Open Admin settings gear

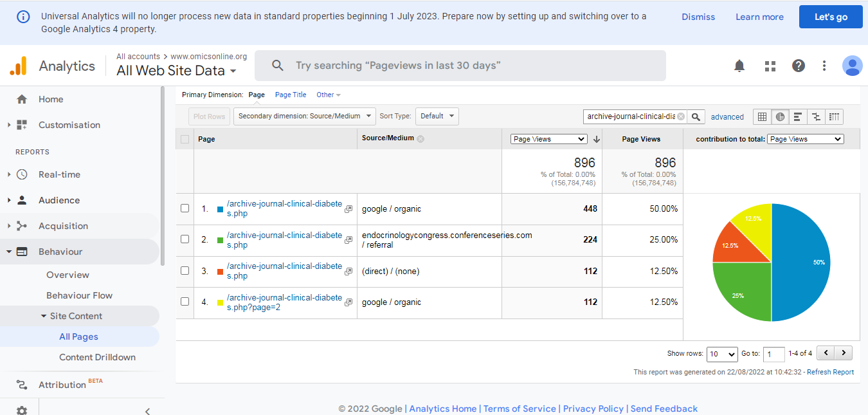pyautogui.click(x=22, y=410)
